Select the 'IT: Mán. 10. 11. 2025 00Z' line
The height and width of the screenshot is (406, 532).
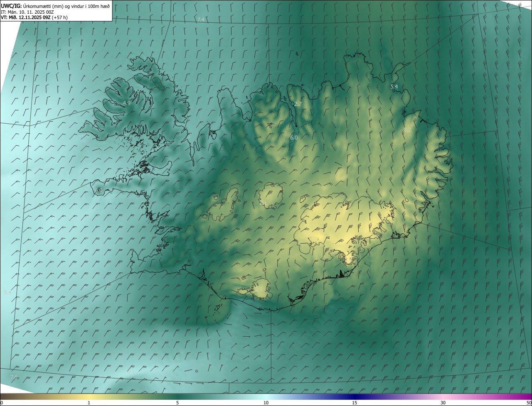[27, 12]
